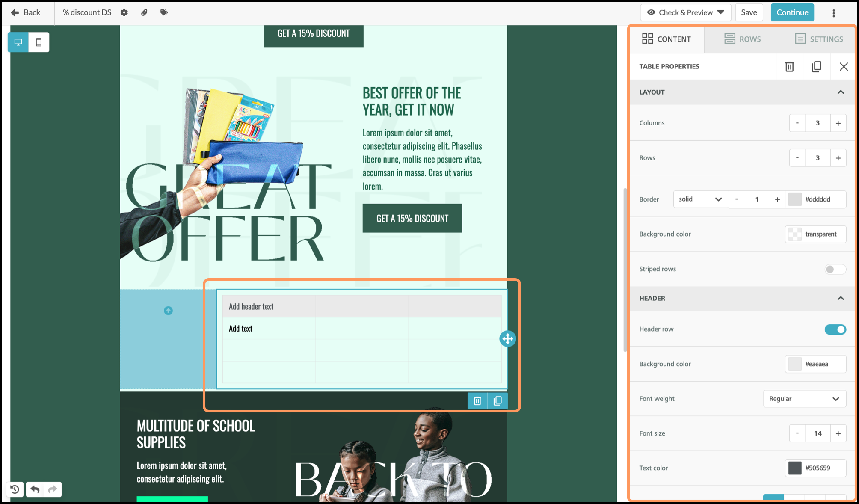This screenshot has height=504, width=859.
Task: Switch to mobile preview mode
Action: pos(39,42)
